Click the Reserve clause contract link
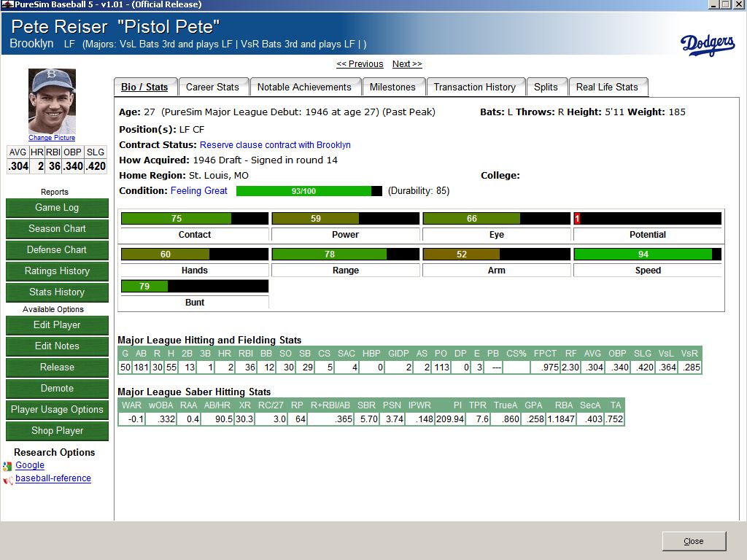Viewport: 747px width, 560px height. pyautogui.click(x=275, y=145)
